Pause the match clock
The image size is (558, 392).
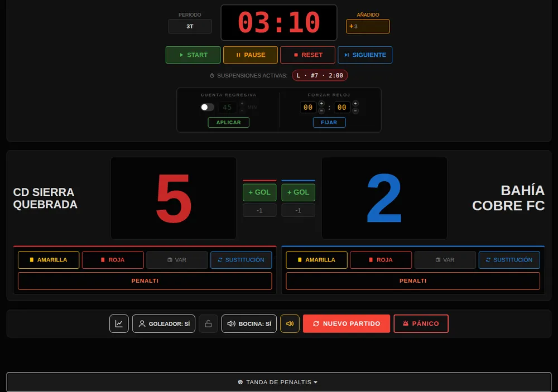(251, 55)
